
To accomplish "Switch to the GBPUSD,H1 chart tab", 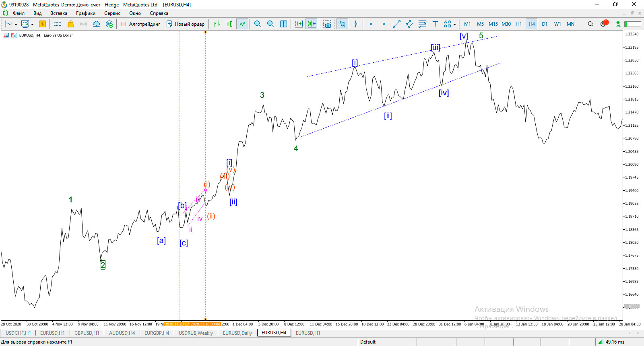I will (x=87, y=333).
